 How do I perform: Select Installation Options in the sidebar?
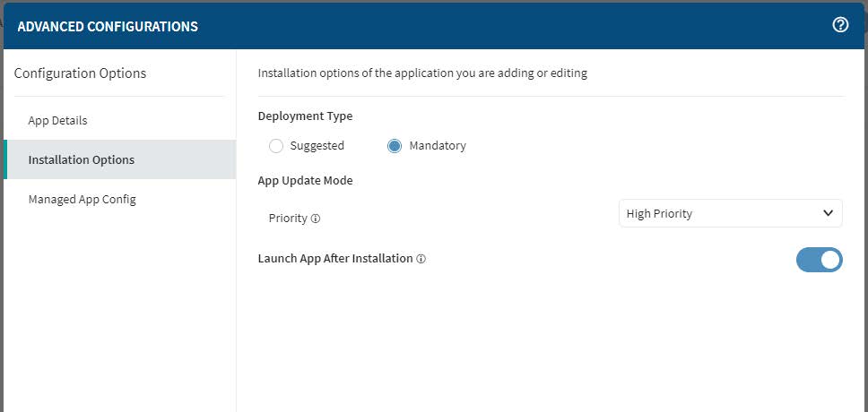click(82, 159)
